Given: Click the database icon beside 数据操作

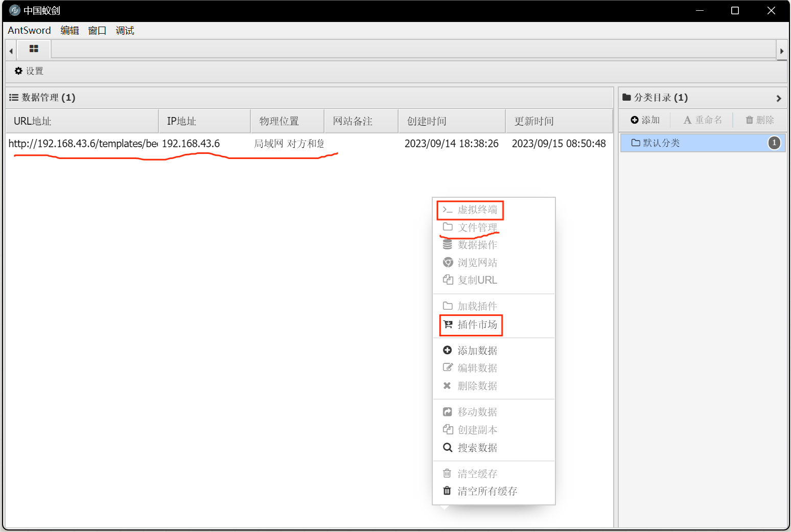Looking at the screenshot, I should pos(448,245).
